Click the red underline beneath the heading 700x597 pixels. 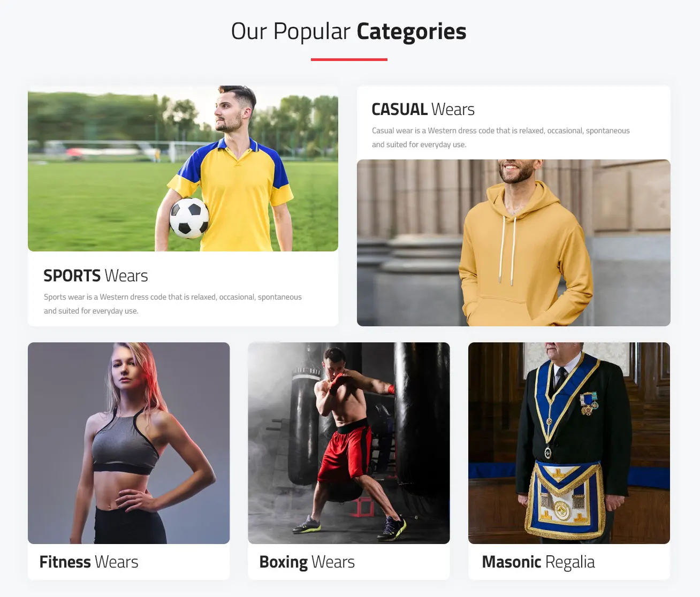349,59
